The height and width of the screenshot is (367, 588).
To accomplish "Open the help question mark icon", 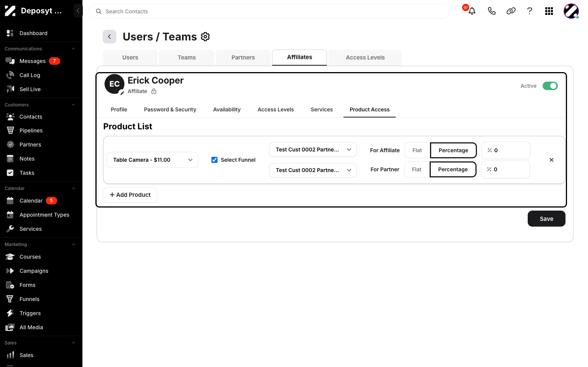I will (x=530, y=11).
